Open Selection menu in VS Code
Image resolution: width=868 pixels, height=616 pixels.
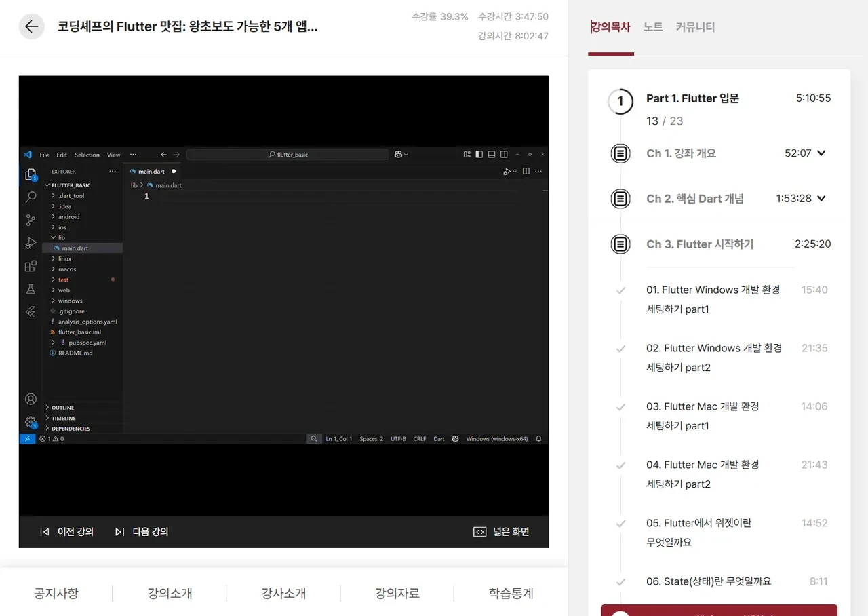tap(87, 155)
